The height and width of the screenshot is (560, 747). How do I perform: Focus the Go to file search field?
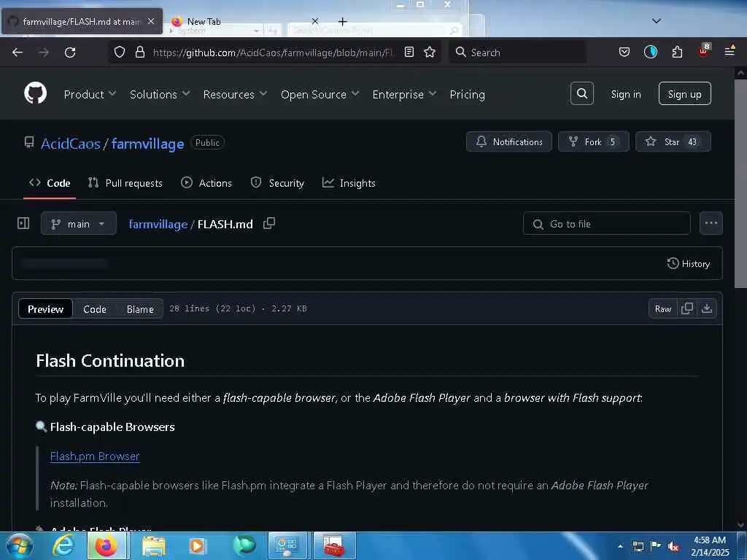coord(606,223)
